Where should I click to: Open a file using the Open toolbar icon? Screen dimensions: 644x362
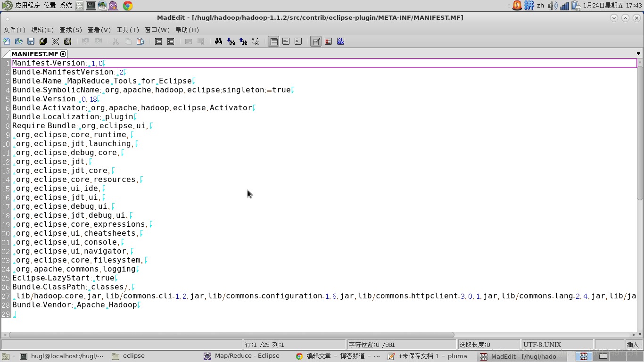[19, 41]
